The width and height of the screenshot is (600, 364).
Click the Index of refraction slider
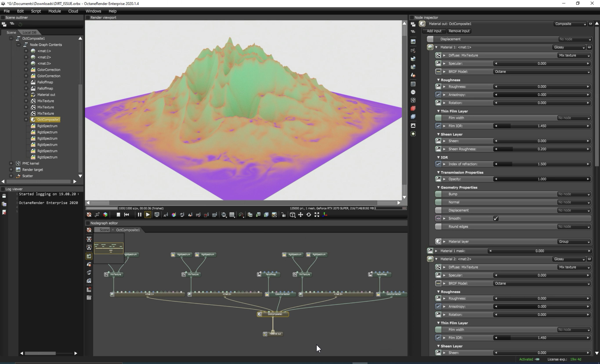(542, 164)
